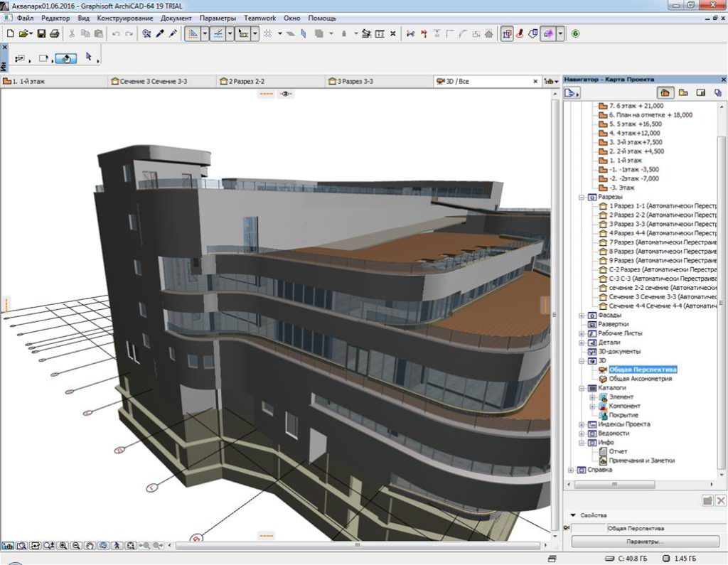Image resolution: width=728 pixels, height=565 pixels.
Task: Click the Save file icon
Action: 41,33
